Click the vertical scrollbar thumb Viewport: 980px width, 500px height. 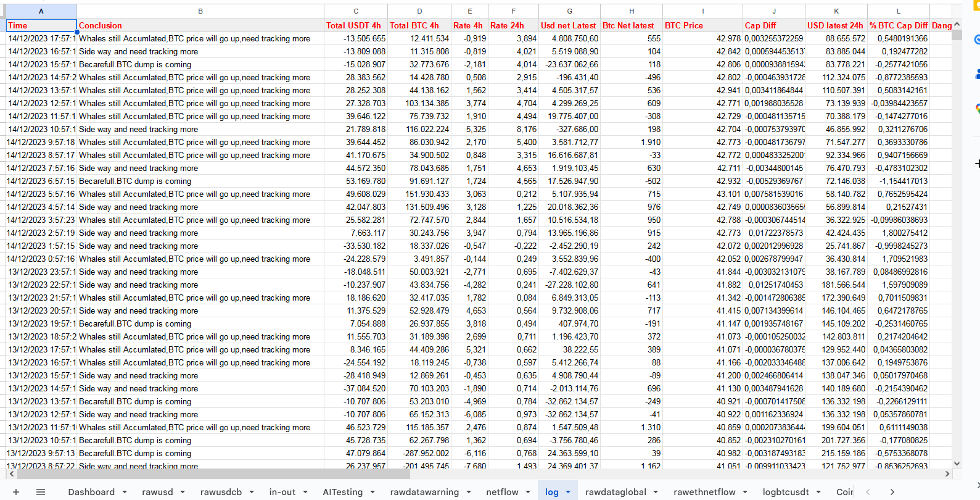[957, 35]
